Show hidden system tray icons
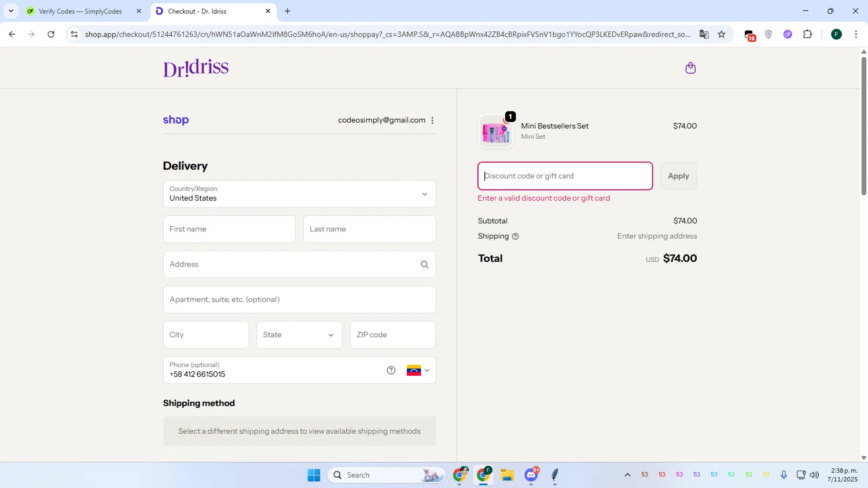 coord(627,475)
